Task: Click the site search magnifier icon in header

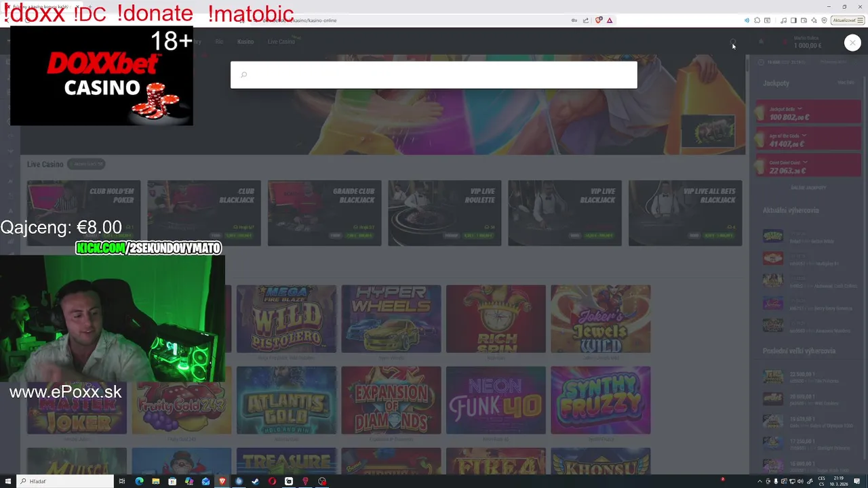Action: 733,43
